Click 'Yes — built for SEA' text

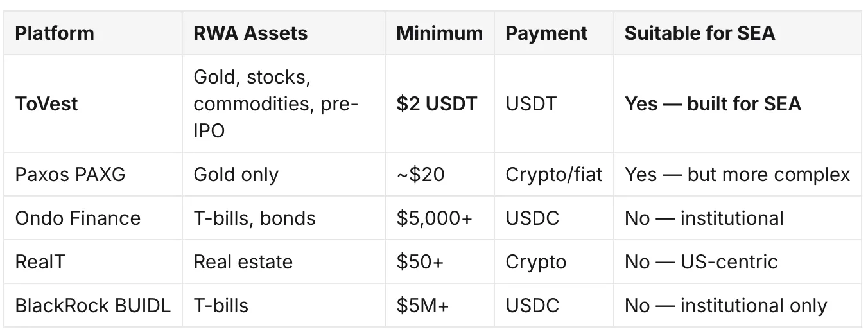click(x=713, y=103)
